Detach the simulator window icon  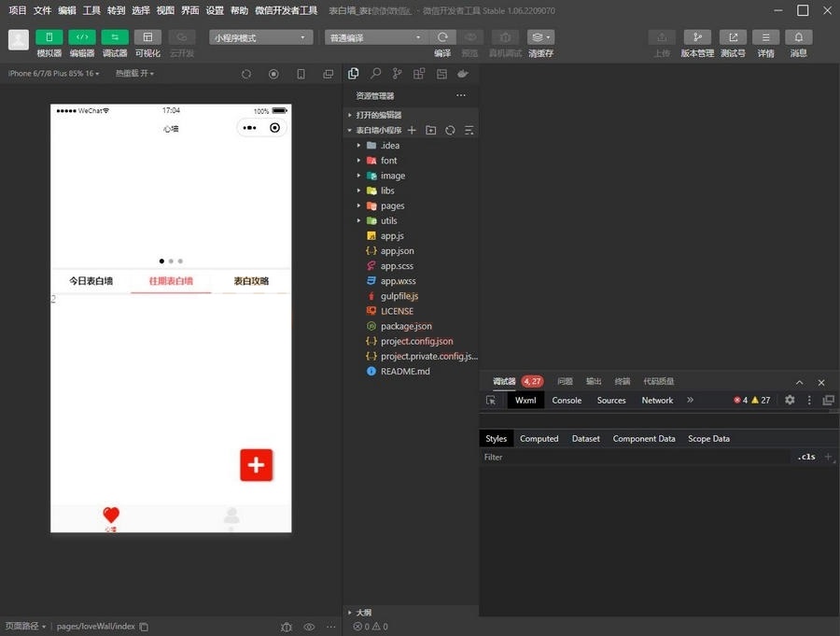click(329, 74)
